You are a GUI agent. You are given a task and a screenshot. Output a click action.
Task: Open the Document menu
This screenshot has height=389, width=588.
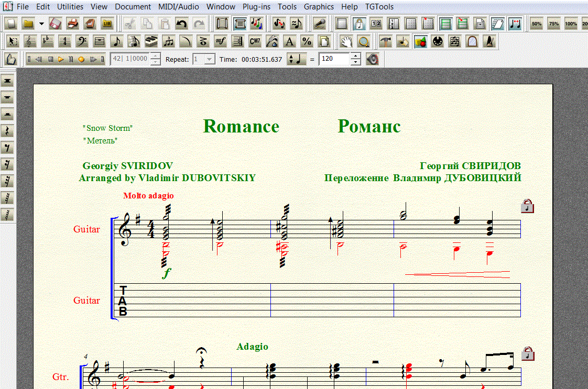[133, 7]
